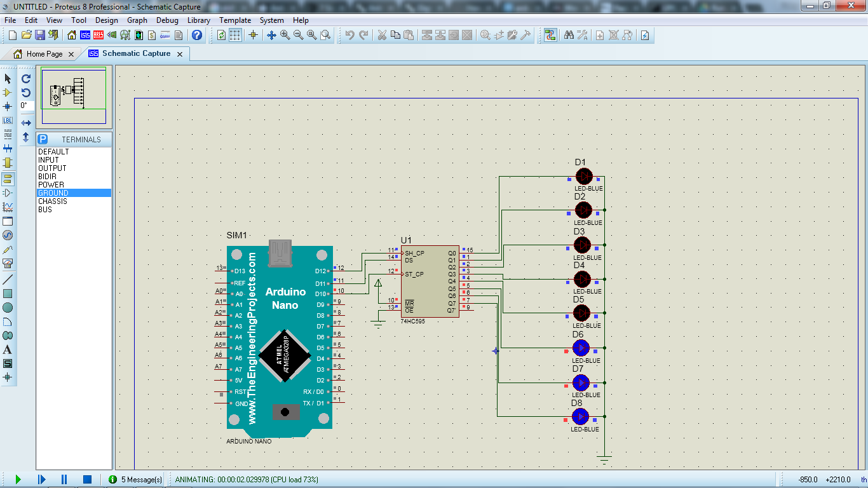Select OUTPUT terminal type

pyautogui.click(x=53, y=168)
